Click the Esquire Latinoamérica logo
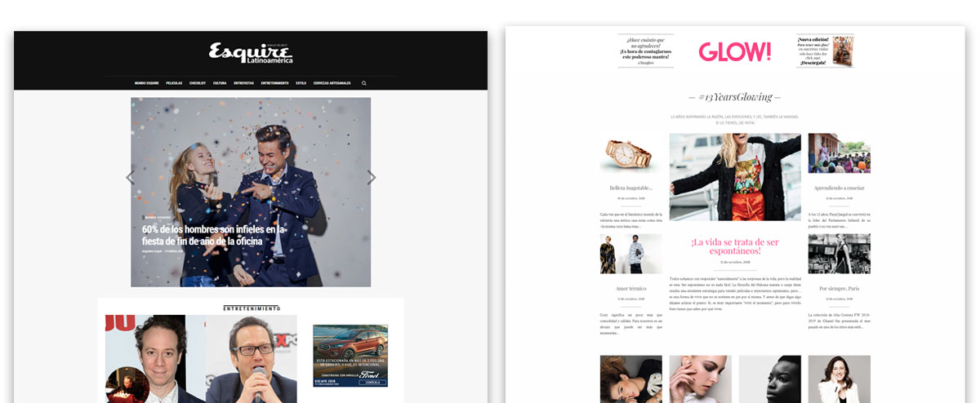Image resolution: width=980 pixels, height=403 pixels. (x=250, y=54)
